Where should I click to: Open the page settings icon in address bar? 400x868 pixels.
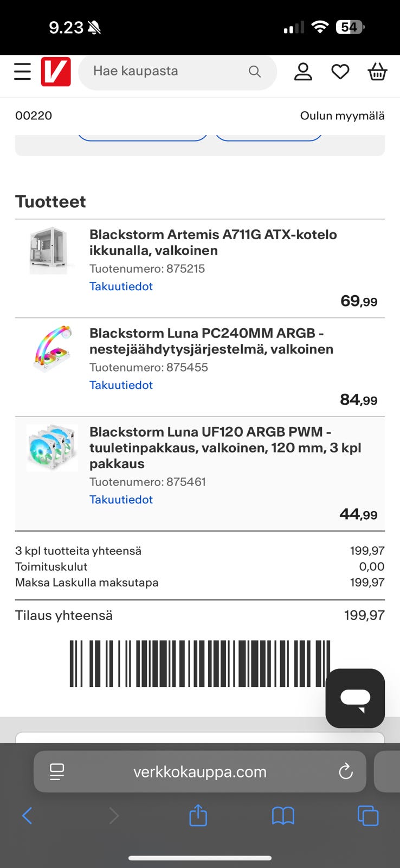pyautogui.click(x=57, y=771)
